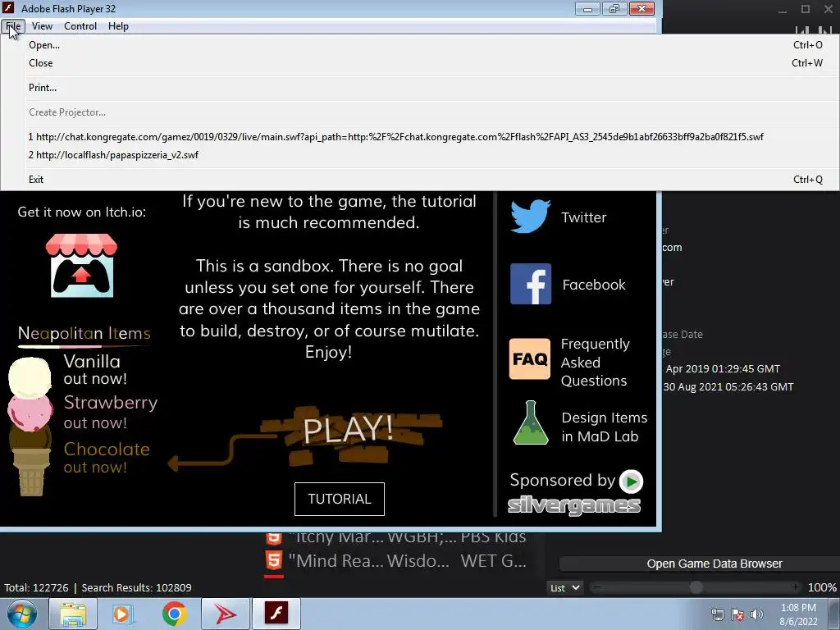Restore down the Flash Player window
840x630 pixels.
[614, 8]
